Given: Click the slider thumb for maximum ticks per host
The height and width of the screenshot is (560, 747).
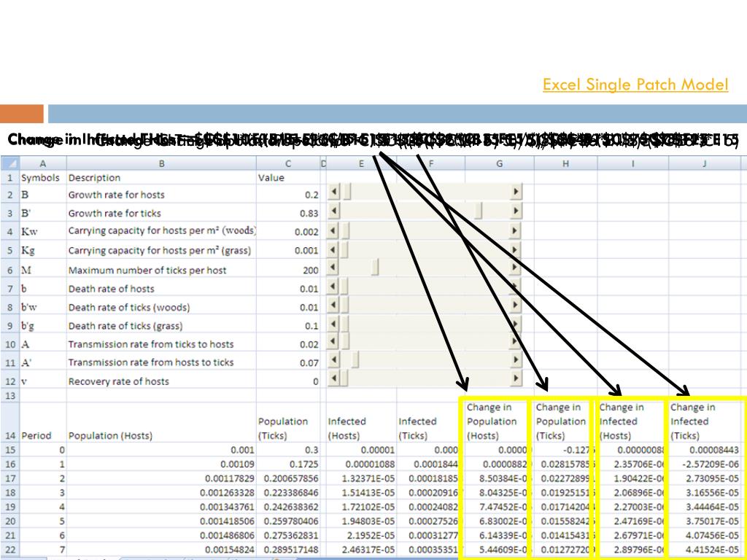Looking at the screenshot, I should 375,268.
